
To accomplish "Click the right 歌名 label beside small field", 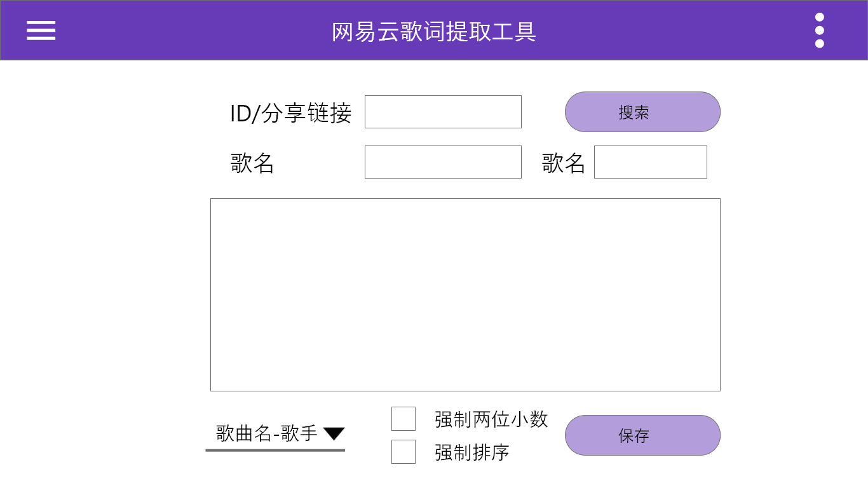I will pos(563,163).
